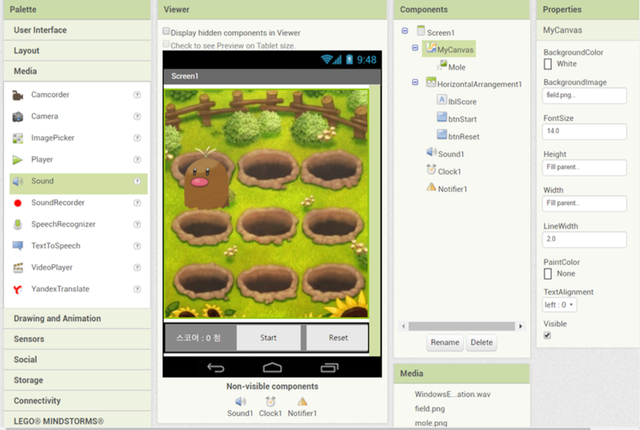Open the LEGO MINDSTORMS palette section
Viewport: 640px width, 430px height.
[x=77, y=421]
